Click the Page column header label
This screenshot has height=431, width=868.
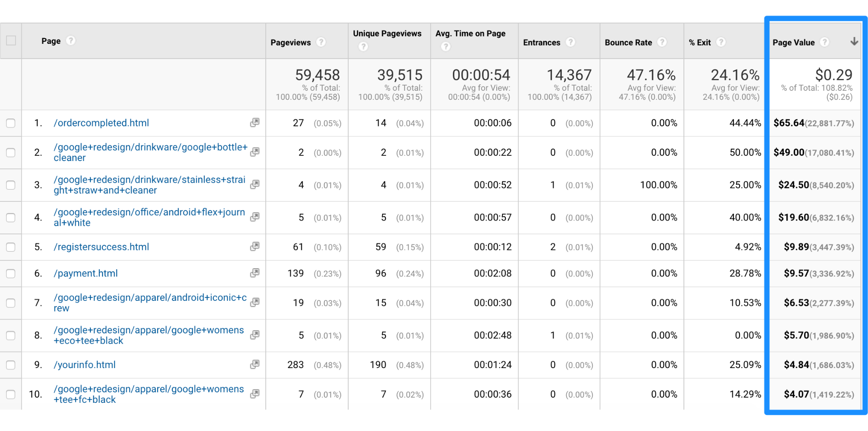pos(51,41)
